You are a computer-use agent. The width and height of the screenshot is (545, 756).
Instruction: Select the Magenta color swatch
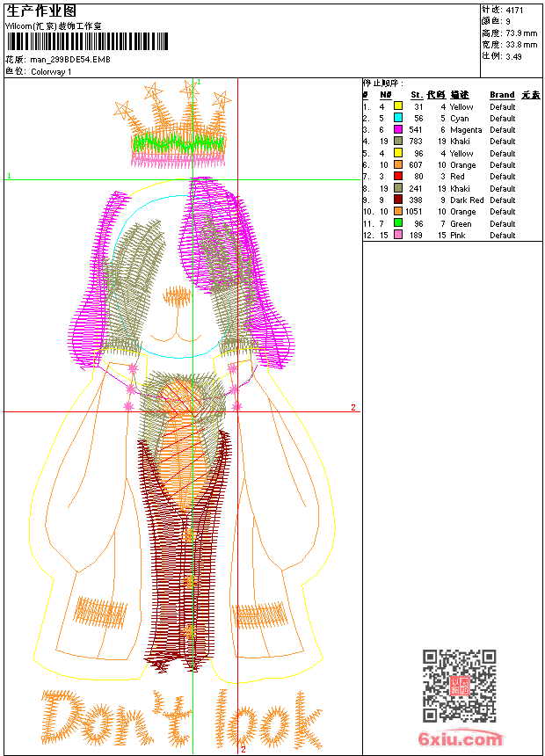coord(398,129)
